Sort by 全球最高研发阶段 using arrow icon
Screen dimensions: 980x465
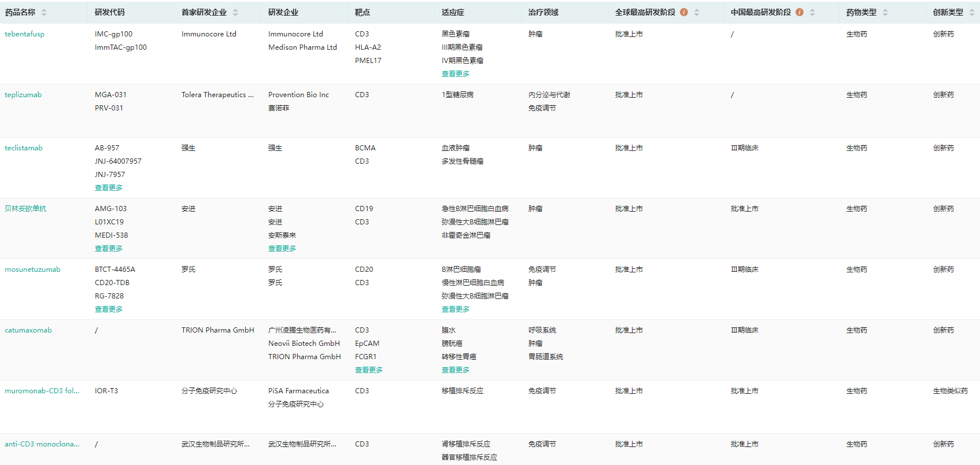(x=697, y=12)
